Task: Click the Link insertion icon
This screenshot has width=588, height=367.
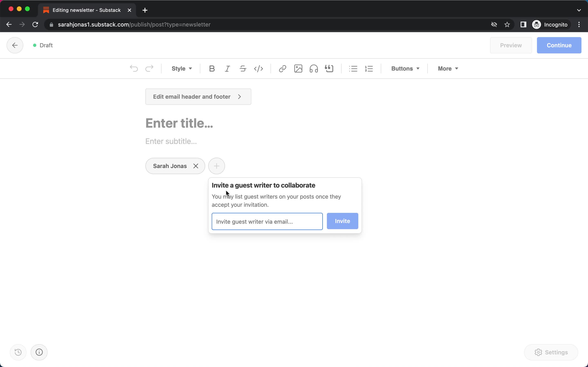Action: click(282, 69)
